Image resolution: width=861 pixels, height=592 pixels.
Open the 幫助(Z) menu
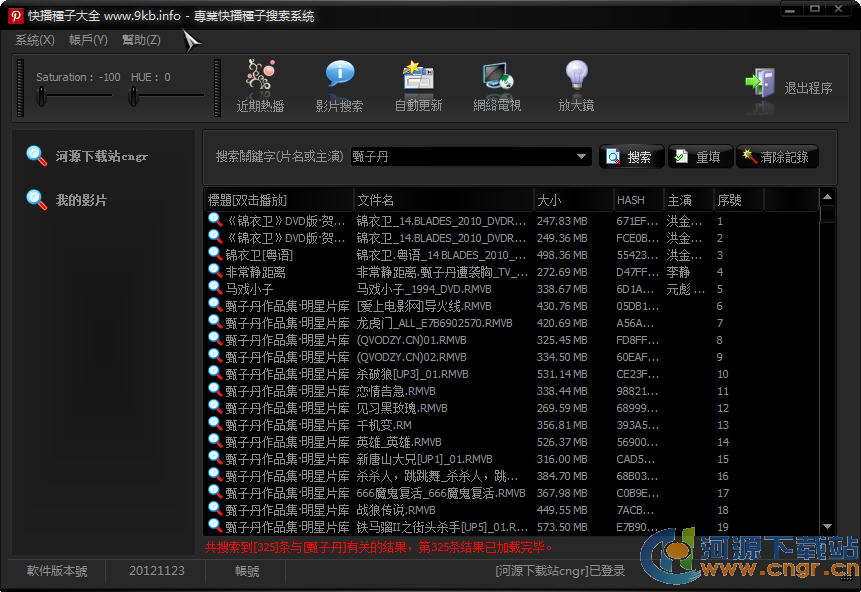141,40
